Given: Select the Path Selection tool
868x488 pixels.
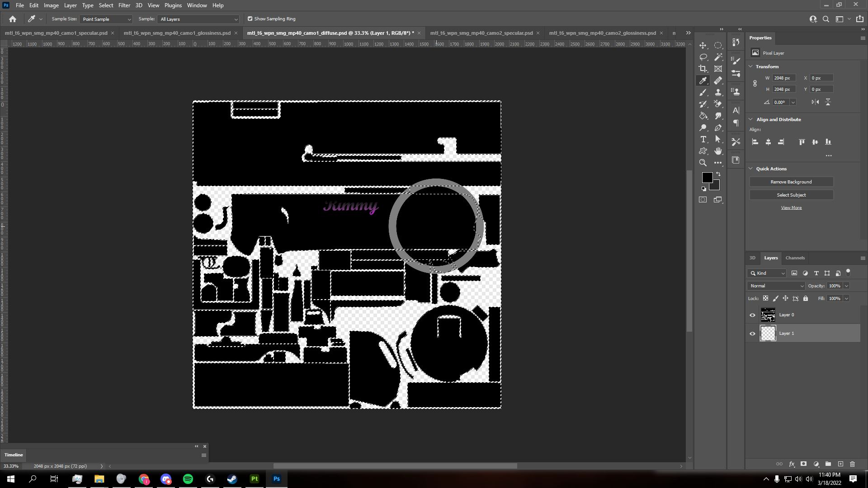Looking at the screenshot, I should point(718,139).
